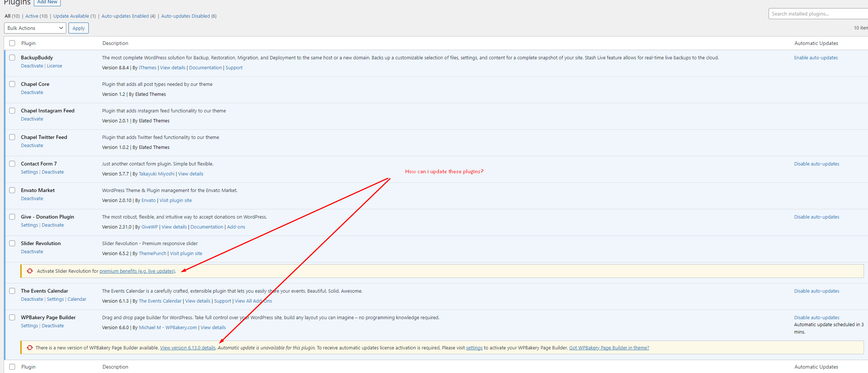Check the Slider Revolution checkbox
Screen dimensions: 868x373
[x=12, y=243]
